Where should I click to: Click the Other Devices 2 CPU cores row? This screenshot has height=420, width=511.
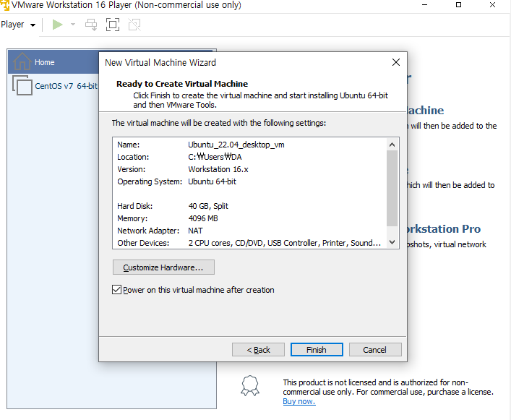pos(249,243)
